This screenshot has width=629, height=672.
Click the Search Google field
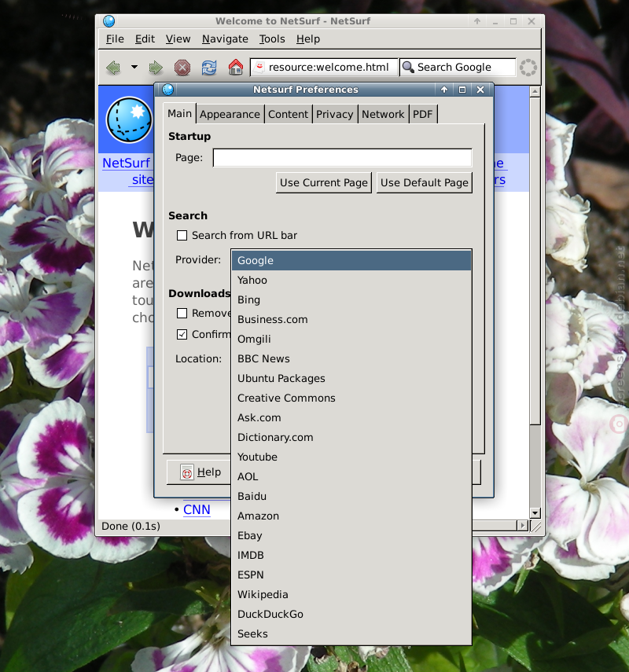coord(458,68)
